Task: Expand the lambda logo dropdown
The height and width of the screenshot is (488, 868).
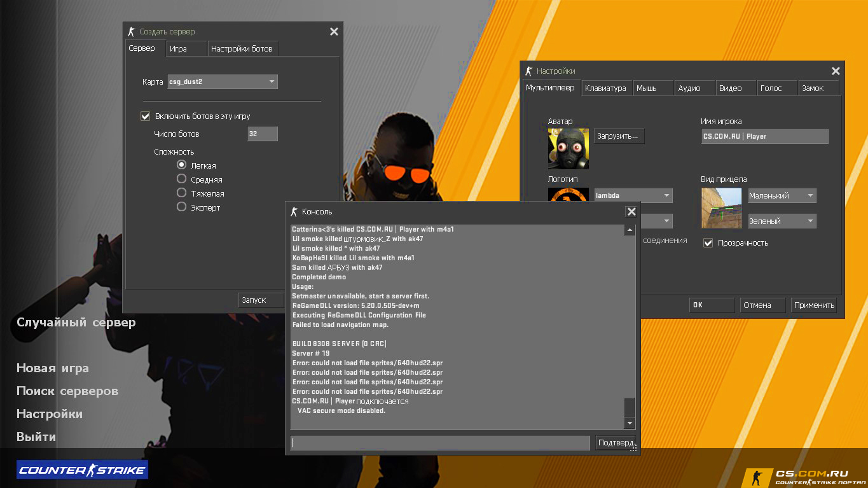Action: click(633, 195)
